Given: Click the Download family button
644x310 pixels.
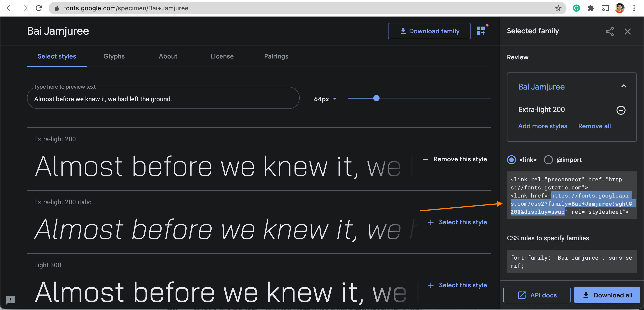Looking at the screenshot, I should [x=429, y=31].
